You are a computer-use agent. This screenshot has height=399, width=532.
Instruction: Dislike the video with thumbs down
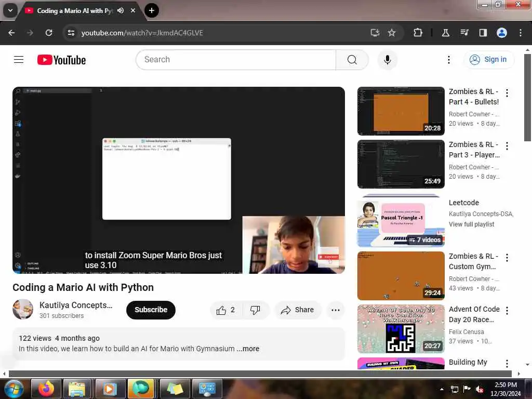(x=255, y=310)
